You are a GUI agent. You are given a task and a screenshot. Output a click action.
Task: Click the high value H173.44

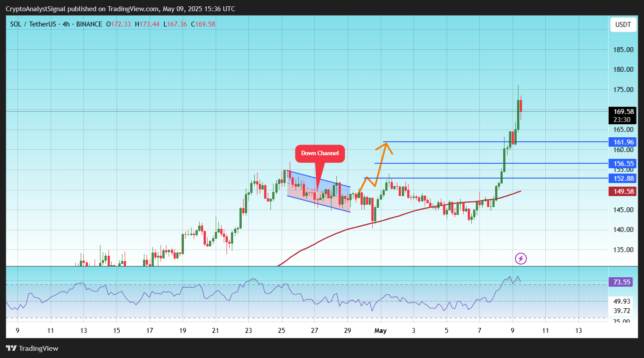pos(147,24)
